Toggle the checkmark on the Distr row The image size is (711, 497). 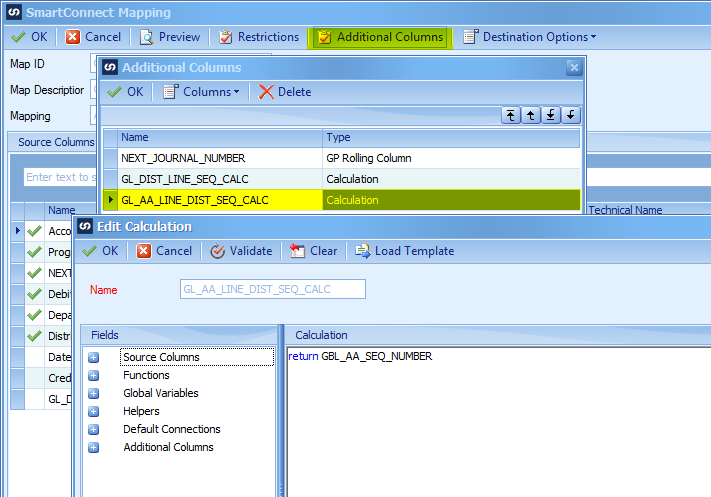click(x=34, y=336)
